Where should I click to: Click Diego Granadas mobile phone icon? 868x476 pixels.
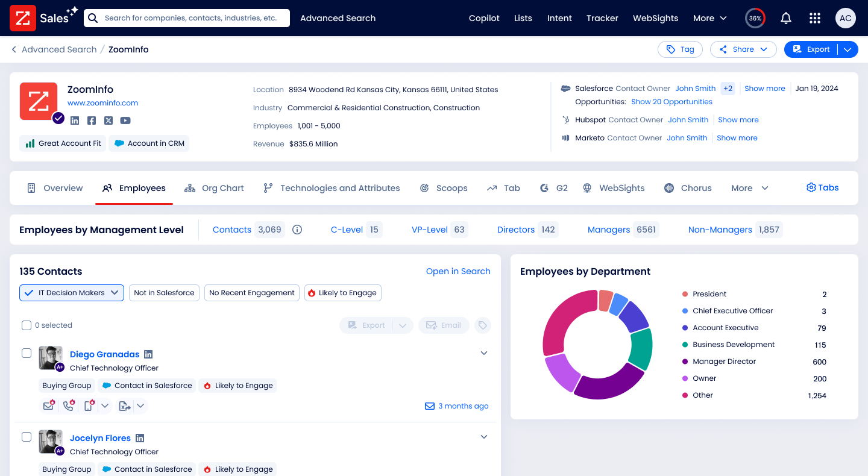pyautogui.click(x=89, y=406)
